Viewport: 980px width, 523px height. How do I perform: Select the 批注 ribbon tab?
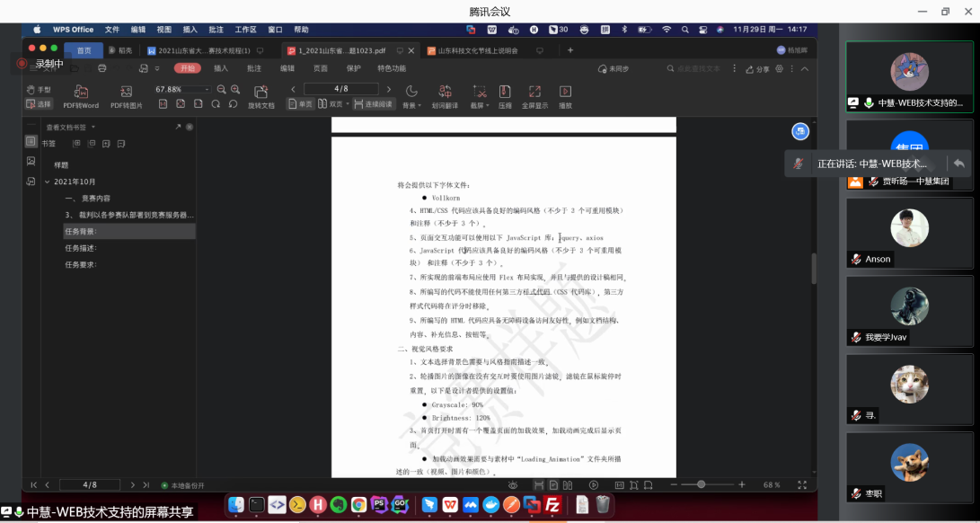pos(253,68)
